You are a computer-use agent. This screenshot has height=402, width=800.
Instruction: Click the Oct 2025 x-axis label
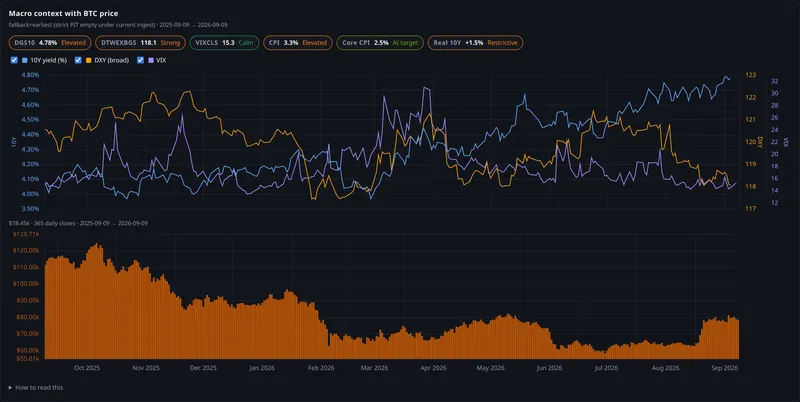[x=87, y=368]
